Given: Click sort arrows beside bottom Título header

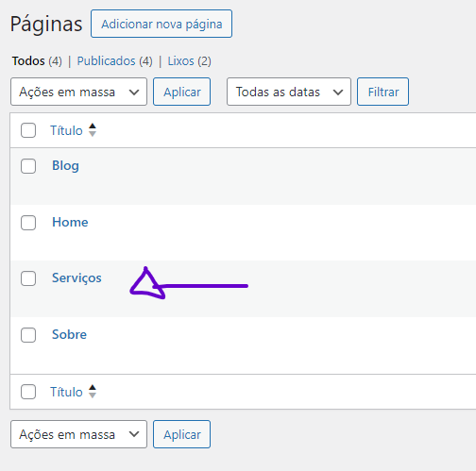Looking at the screenshot, I should 93,392.
